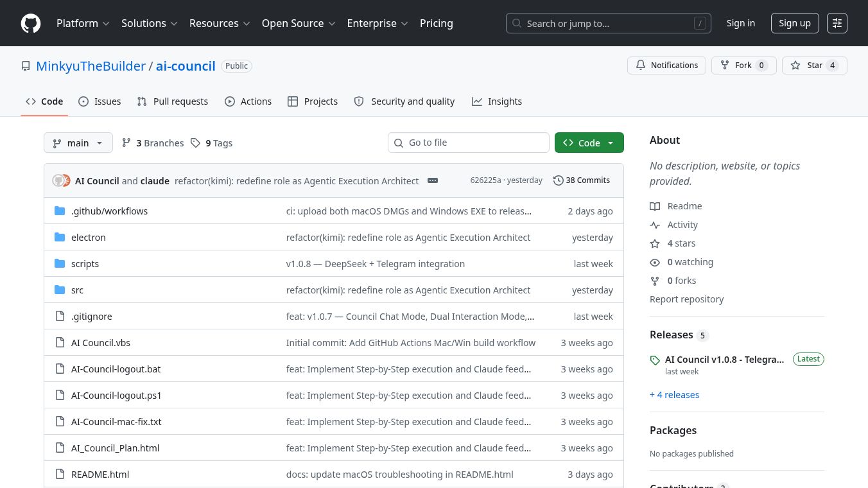Click the eye icon beside 0 watching
Image resolution: width=868 pixels, height=488 pixels.
(655, 262)
